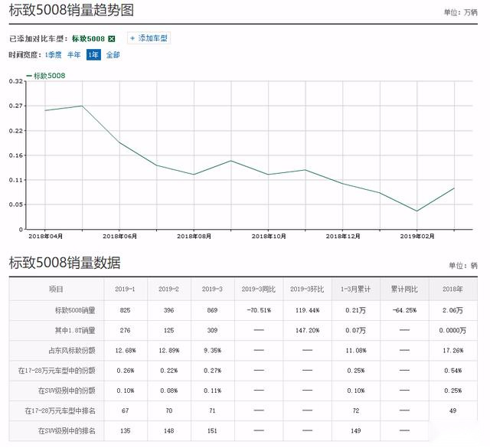Image resolution: width=490 pixels, height=448 pixels.
Task: Click the 累计同比 column header
Action: (404, 289)
